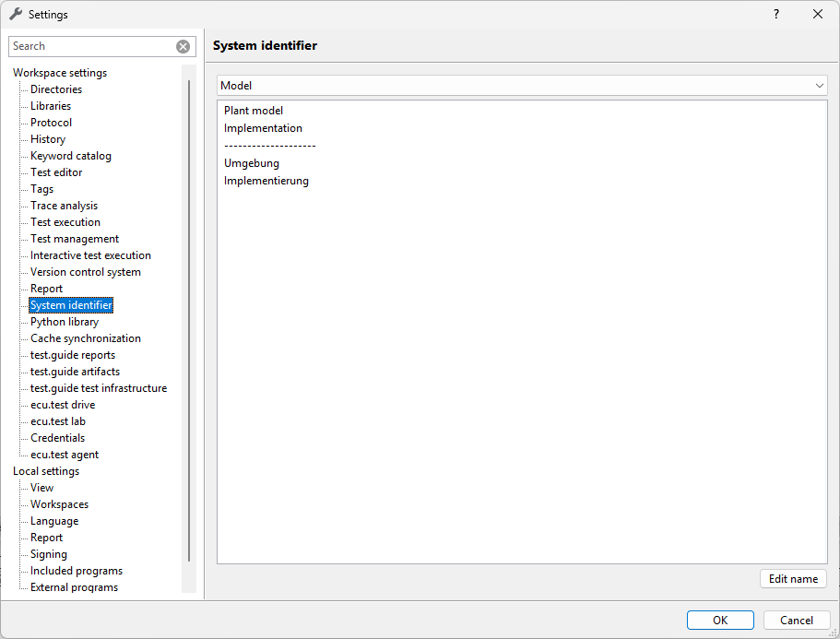Viewport: 840px width, 639px height.
Task: Select Trace analysis entry
Action: tap(64, 206)
